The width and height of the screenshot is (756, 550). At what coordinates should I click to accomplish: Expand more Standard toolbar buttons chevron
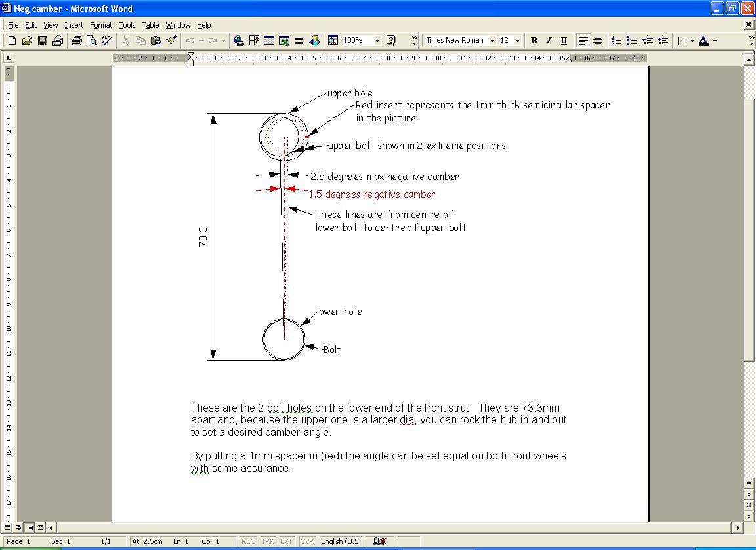[414, 41]
